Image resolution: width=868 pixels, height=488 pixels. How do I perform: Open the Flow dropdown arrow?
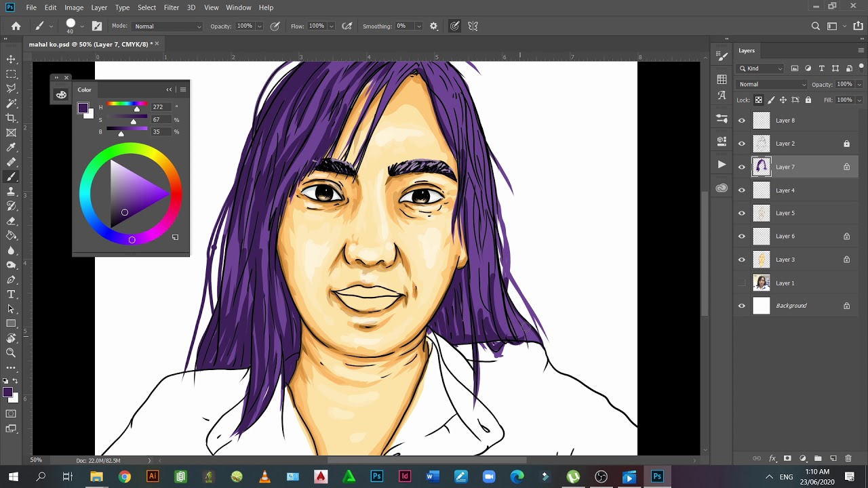pos(331,26)
